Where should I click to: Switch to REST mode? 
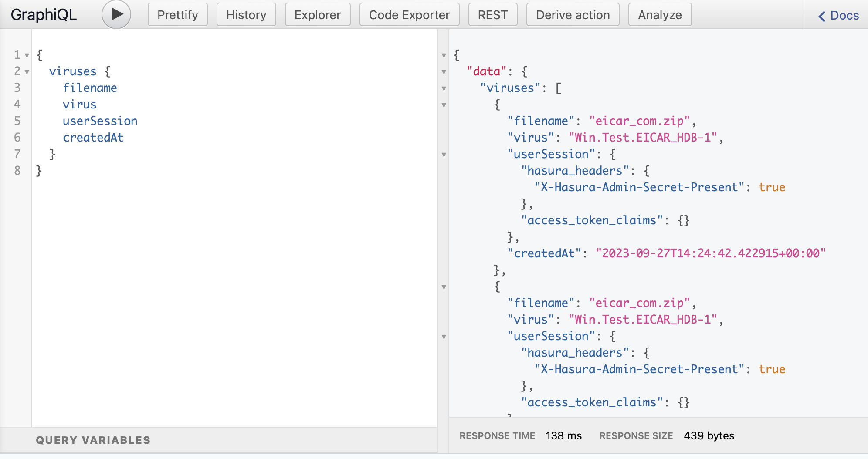(x=492, y=14)
